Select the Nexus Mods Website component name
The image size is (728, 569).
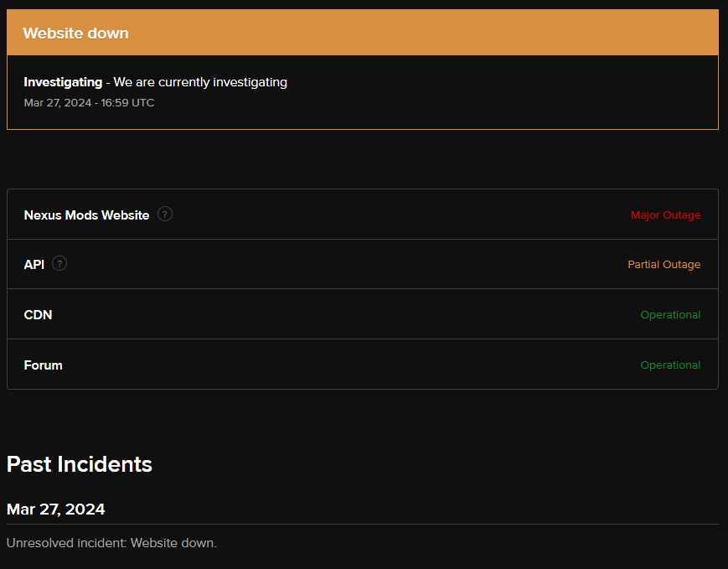[86, 215]
